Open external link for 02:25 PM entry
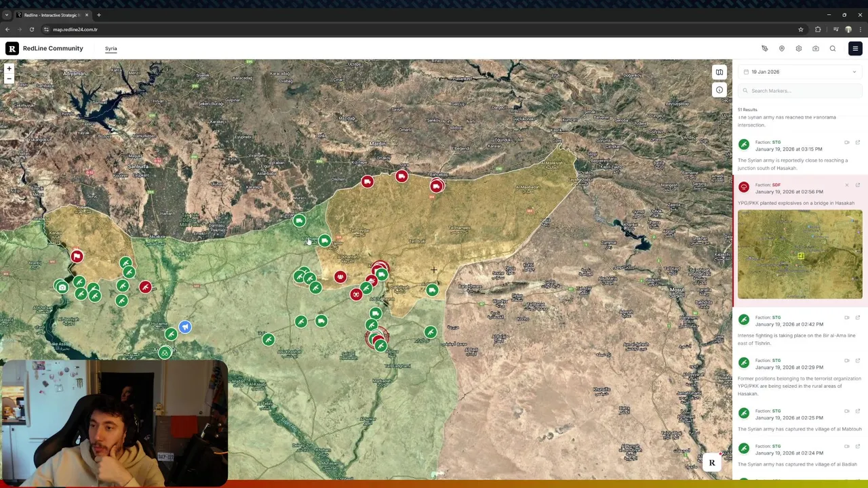 [x=858, y=411]
